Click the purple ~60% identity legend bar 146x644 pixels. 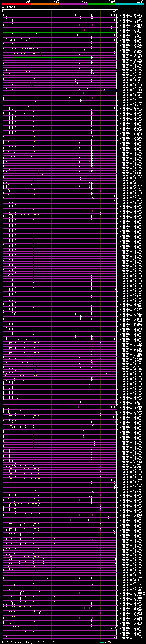(73, 4)
